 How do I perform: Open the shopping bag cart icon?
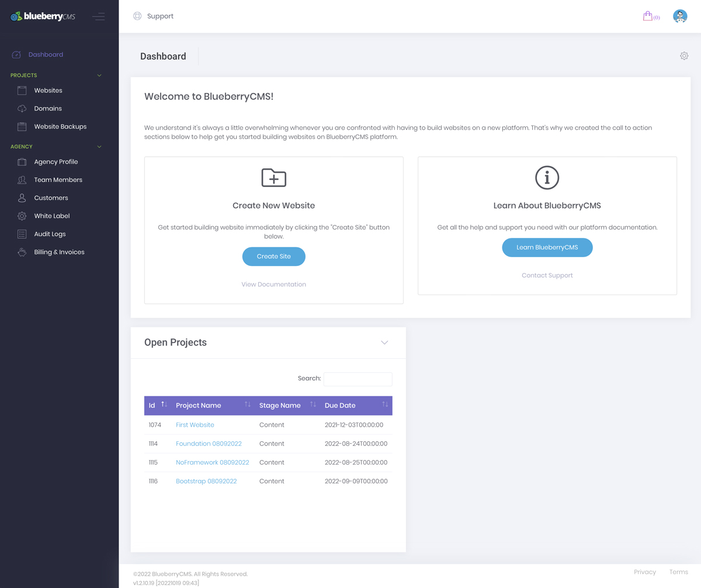(647, 16)
